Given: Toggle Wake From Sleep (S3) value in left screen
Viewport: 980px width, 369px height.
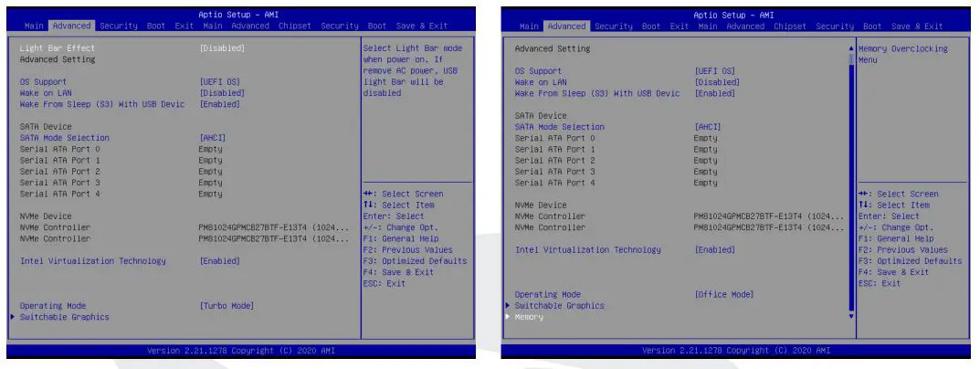Looking at the screenshot, I should (219, 104).
